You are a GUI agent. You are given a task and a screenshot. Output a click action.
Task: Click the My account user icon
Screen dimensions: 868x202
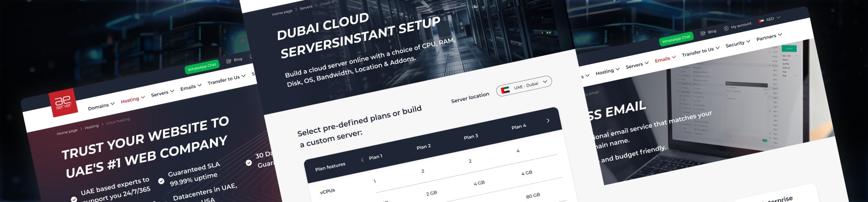click(x=726, y=28)
